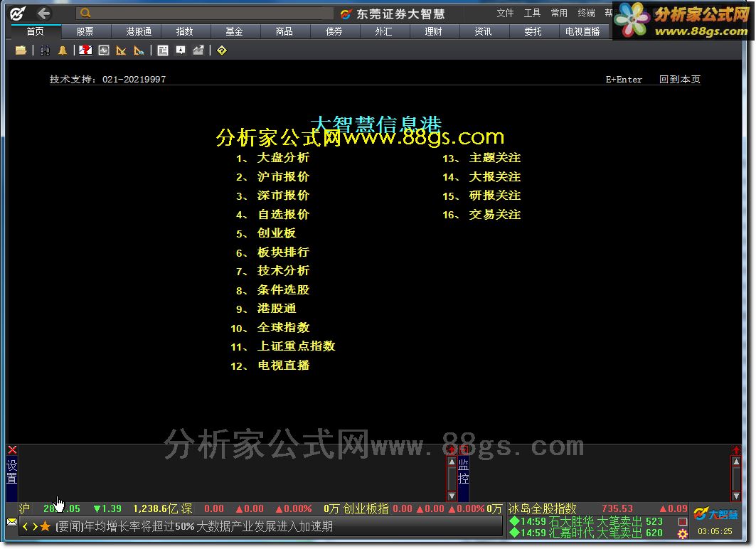756x549 pixels.
Task: Click the previous news arrow
Action: pyautogui.click(x=25, y=526)
